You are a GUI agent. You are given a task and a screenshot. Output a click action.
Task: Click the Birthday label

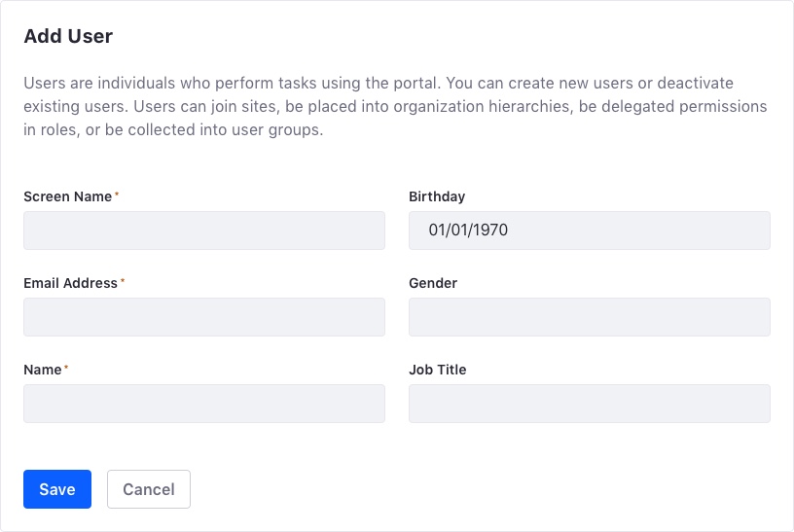pos(437,196)
